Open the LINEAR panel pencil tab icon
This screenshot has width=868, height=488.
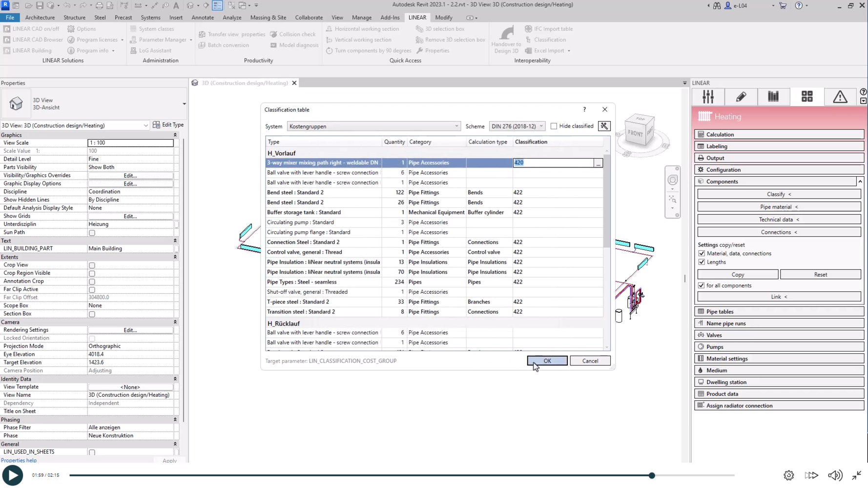pos(741,97)
